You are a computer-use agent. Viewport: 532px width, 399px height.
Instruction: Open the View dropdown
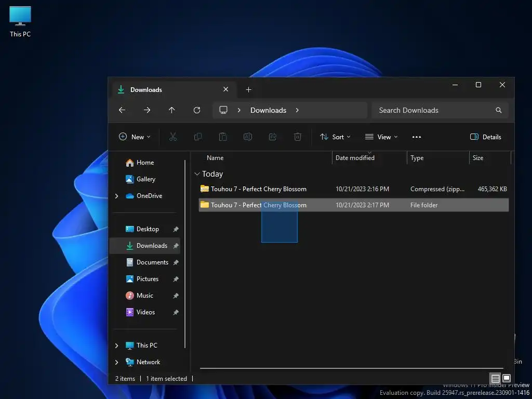click(x=381, y=137)
